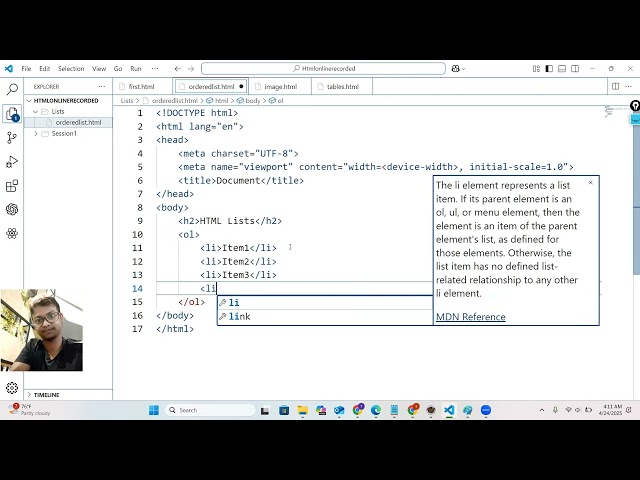Toggle Primary Side Bar visibility
The image size is (640, 480).
549,69
